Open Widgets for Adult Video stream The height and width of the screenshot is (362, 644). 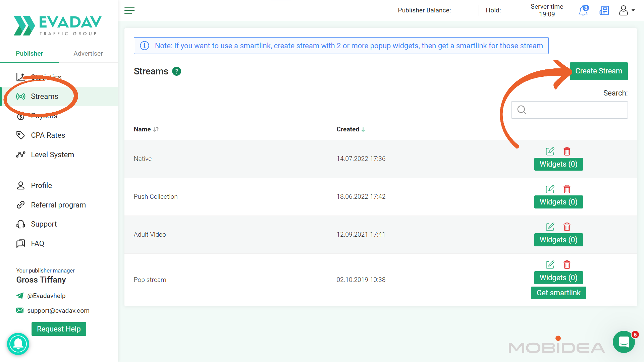(558, 240)
